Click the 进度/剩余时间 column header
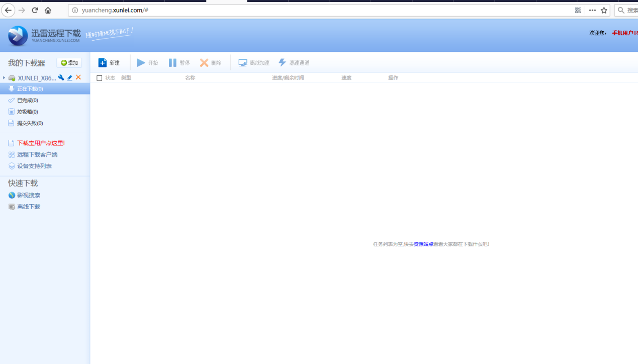Viewport: 638px width, 364px height. pos(288,78)
